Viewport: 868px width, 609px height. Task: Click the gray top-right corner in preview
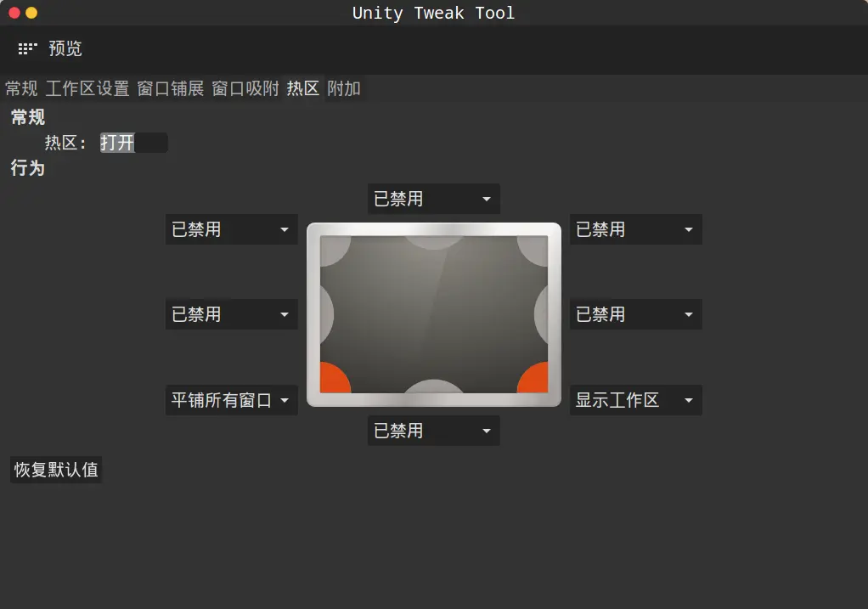(535, 249)
